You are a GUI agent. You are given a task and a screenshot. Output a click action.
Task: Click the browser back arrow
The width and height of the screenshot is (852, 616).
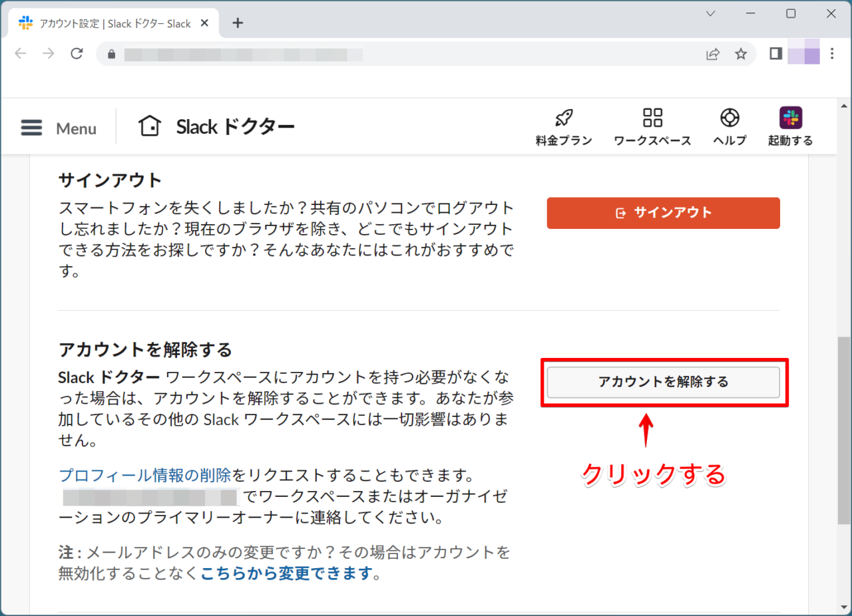click(x=21, y=54)
